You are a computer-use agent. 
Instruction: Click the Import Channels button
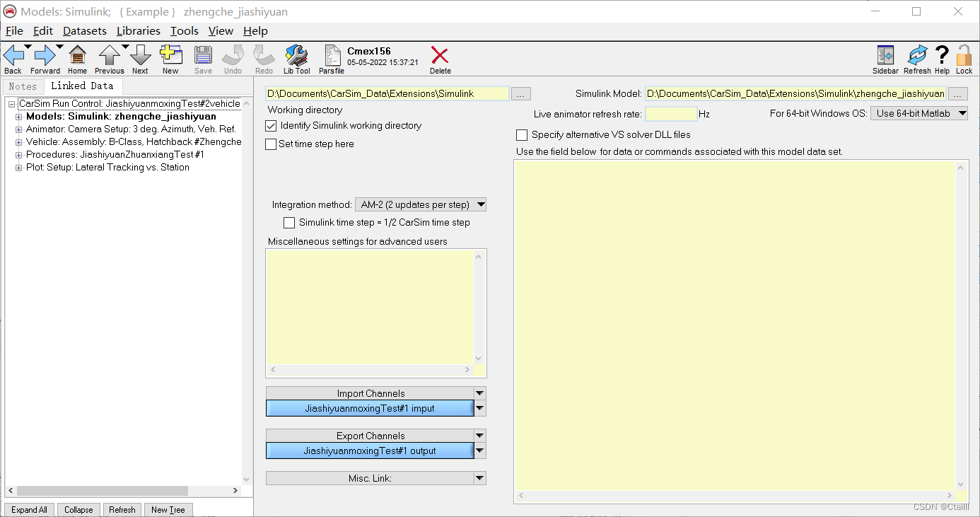(370, 393)
